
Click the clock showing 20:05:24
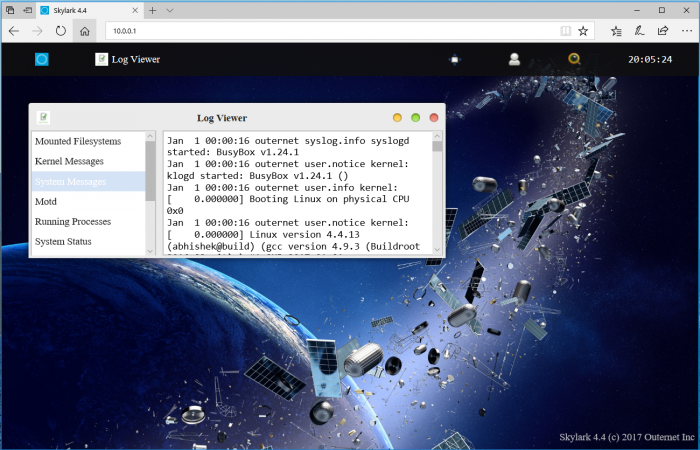[x=650, y=59]
